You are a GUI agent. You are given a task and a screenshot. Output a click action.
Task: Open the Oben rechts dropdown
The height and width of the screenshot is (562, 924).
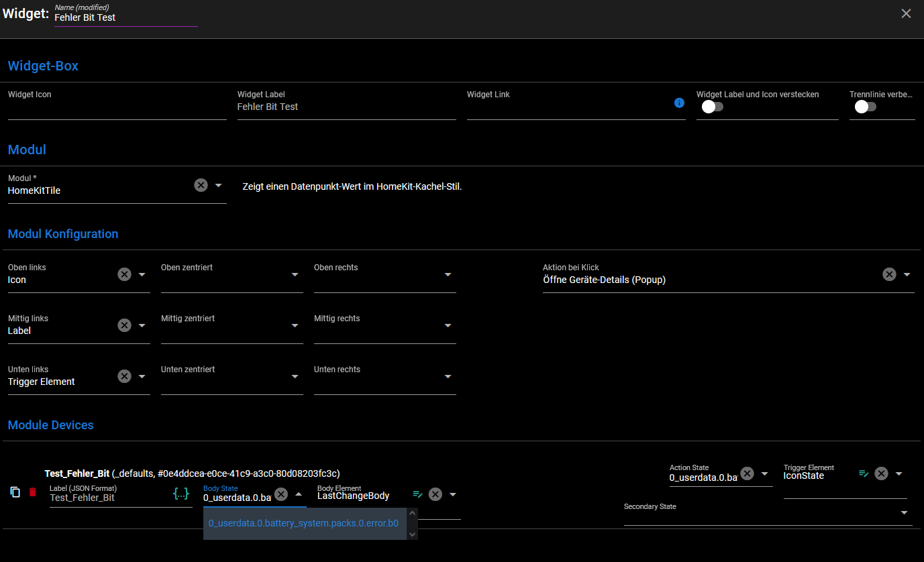(x=448, y=274)
